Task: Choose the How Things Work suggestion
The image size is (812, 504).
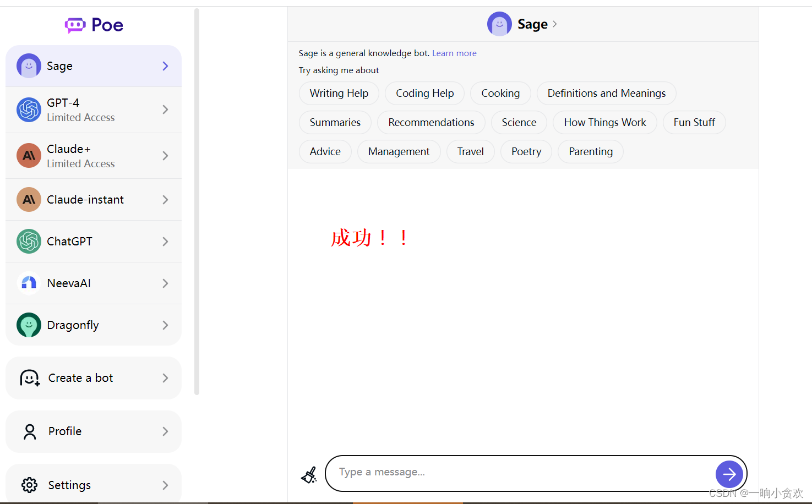Action: tap(605, 123)
